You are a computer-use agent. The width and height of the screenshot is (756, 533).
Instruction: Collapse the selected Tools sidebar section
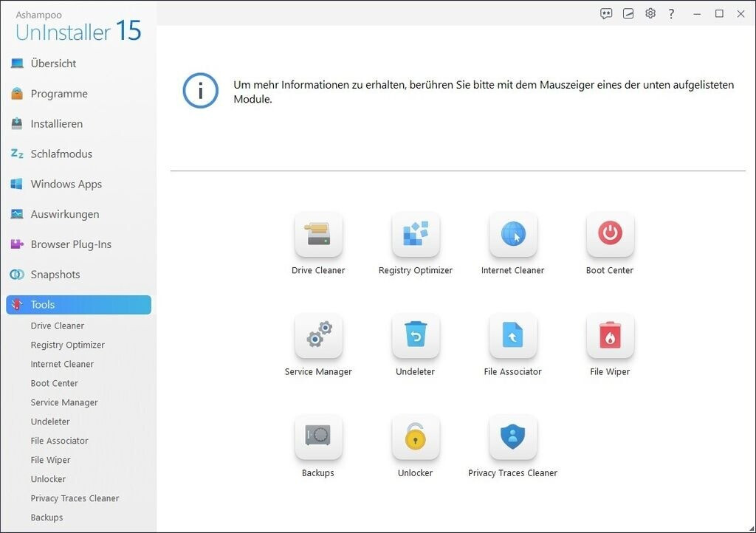(x=78, y=305)
